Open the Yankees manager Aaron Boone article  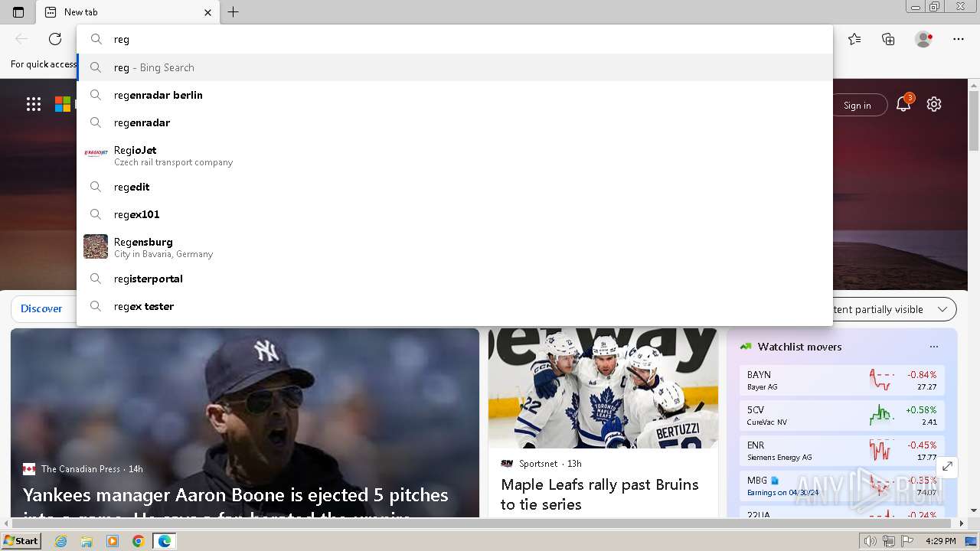236,504
